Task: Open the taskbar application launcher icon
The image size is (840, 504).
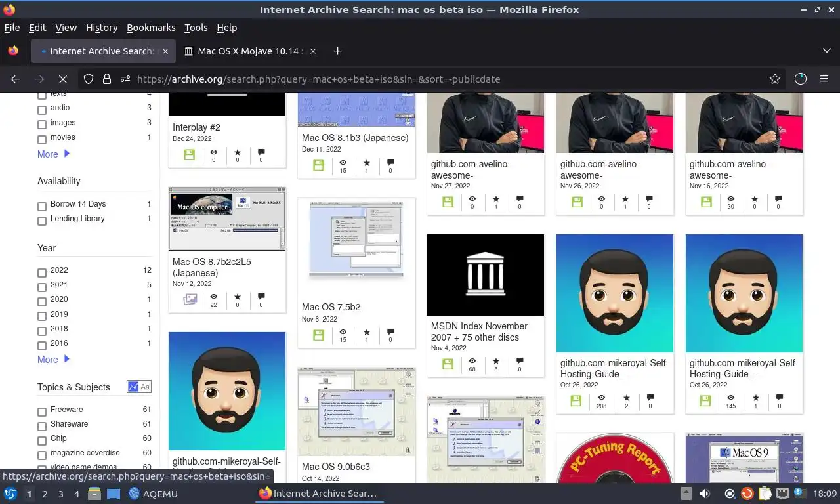Action: 10,493
